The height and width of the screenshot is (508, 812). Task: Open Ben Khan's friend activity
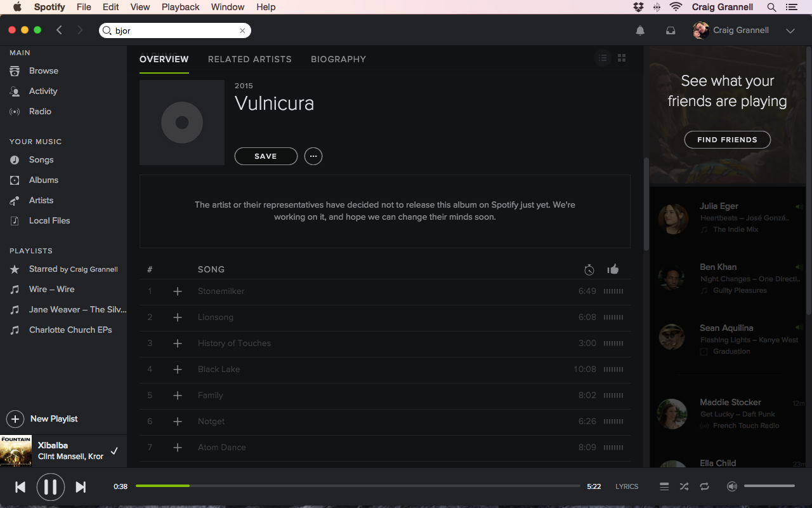click(x=728, y=279)
